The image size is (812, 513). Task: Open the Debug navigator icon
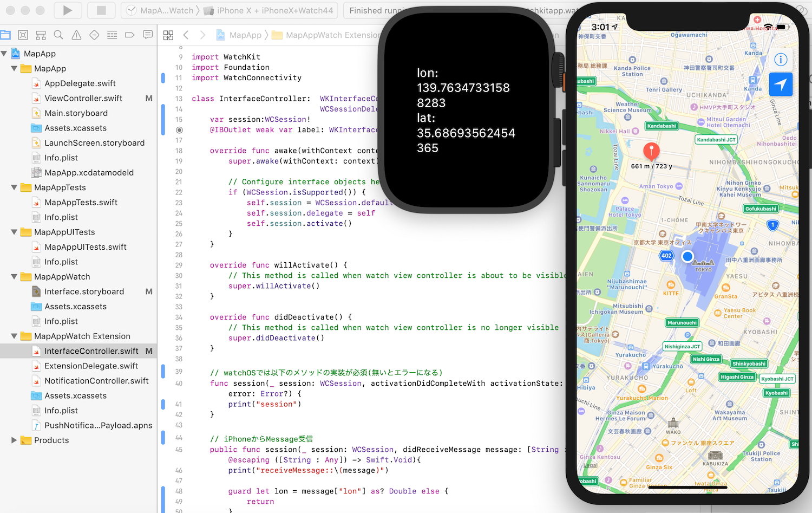[x=112, y=35]
